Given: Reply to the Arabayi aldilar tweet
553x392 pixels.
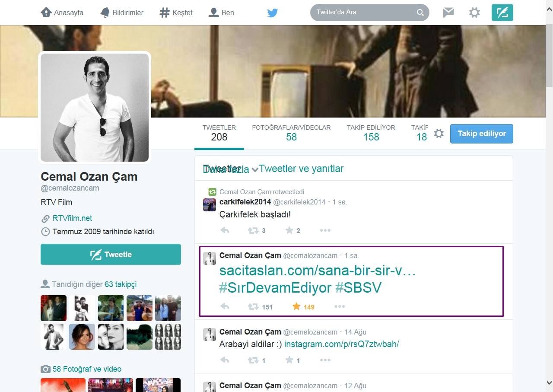Looking at the screenshot, I should (225, 360).
